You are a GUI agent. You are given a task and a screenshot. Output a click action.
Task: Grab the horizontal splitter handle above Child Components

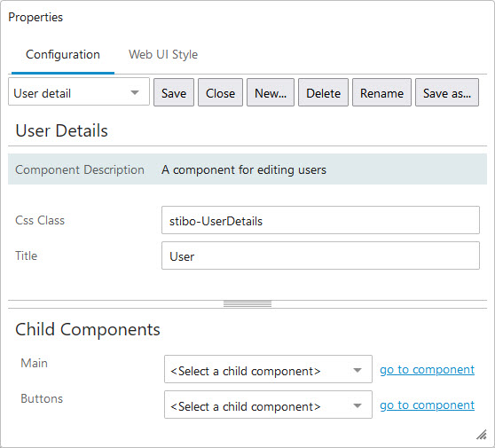(x=247, y=304)
